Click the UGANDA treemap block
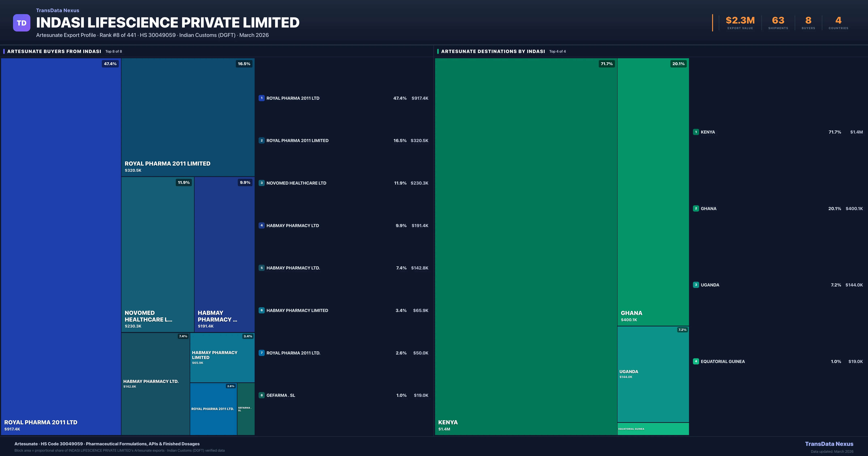Viewport: 868px width, 456px height. pyautogui.click(x=653, y=374)
